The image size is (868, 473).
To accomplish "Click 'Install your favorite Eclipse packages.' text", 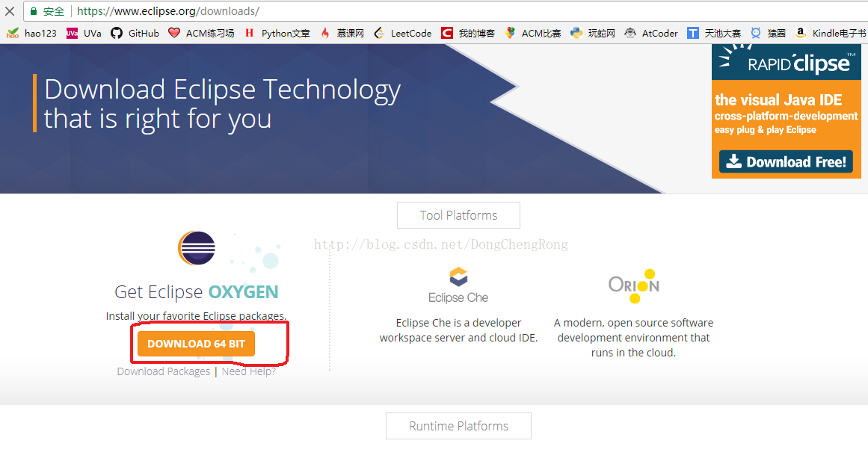I will click(196, 316).
